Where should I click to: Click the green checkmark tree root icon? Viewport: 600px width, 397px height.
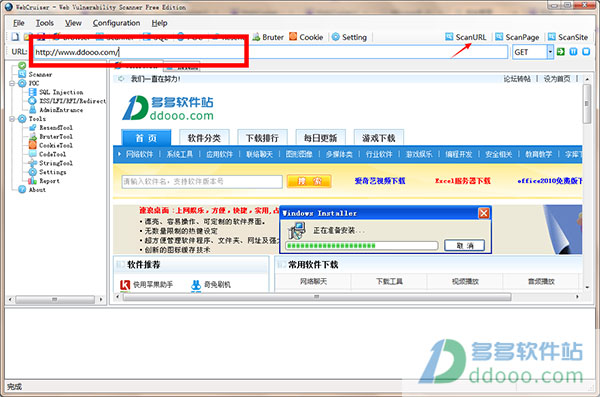(x=22, y=65)
